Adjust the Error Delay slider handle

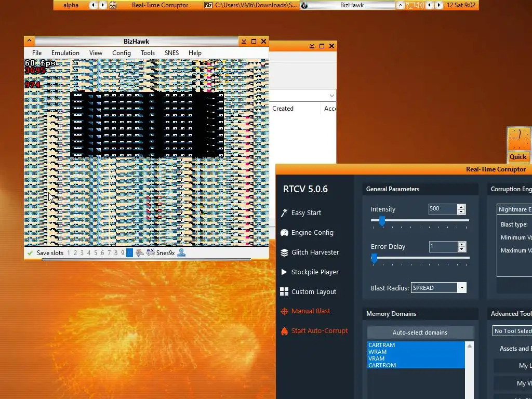[x=374, y=258]
